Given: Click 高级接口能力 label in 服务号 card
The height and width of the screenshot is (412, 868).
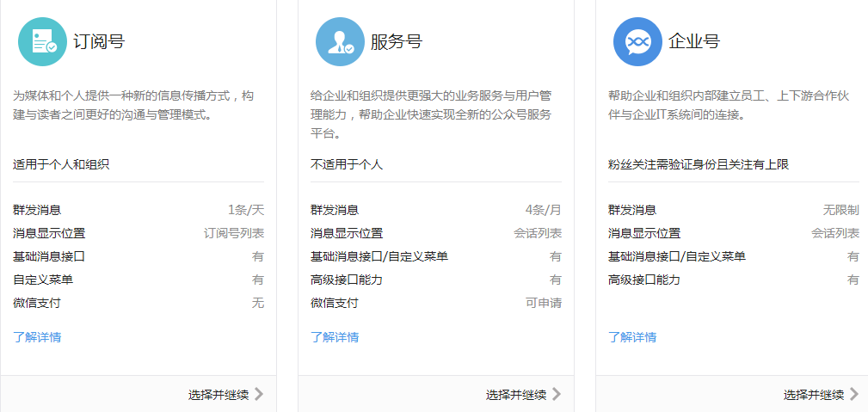Looking at the screenshot, I should [x=347, y=280].
